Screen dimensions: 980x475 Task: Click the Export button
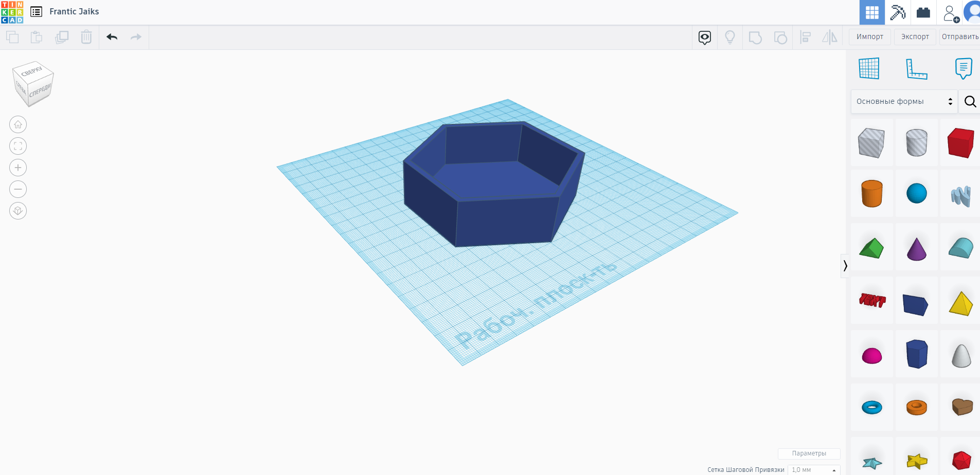[915, 36]
